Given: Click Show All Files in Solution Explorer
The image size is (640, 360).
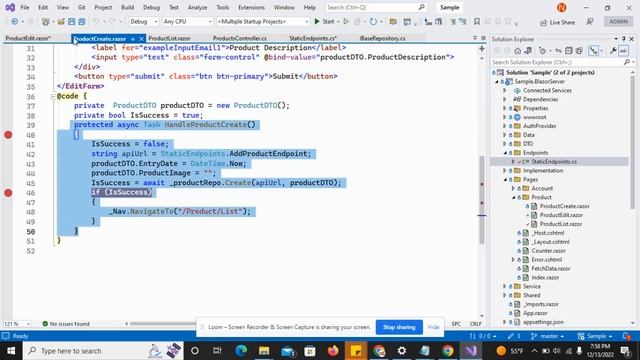Looking at the screenshot, I should click(x=579, y=51).
